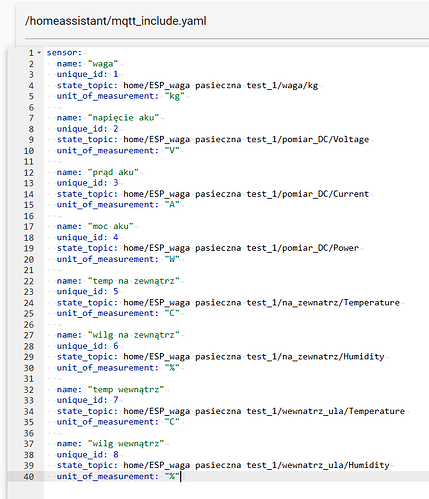429x499 pixels.
Task: Click 'unique_id: 6' line
Action: [x=87, y=346]
